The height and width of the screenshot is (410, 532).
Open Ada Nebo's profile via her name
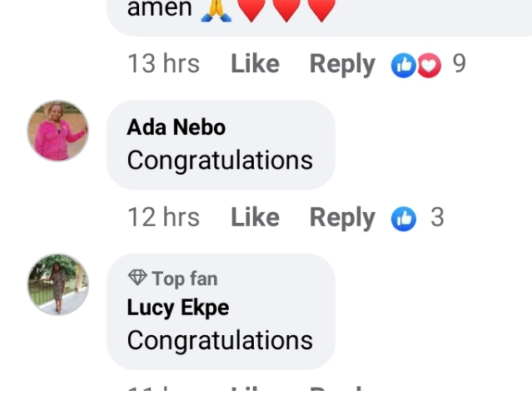point(176,127)
